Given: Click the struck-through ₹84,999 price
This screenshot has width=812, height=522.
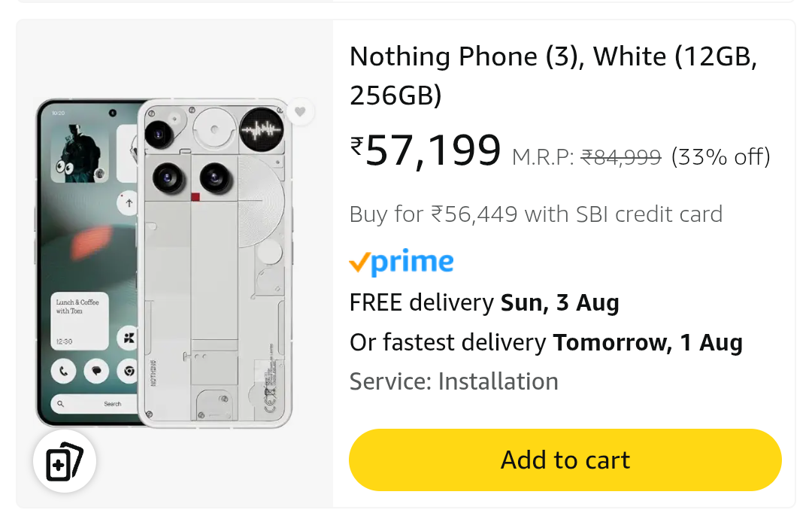Looking at the screenshot, I should tap(621, 157).
